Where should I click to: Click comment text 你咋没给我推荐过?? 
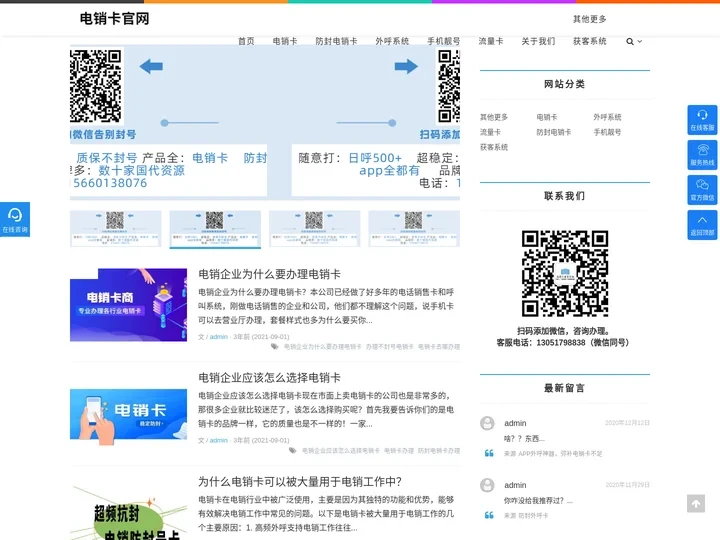coord(538,501)
